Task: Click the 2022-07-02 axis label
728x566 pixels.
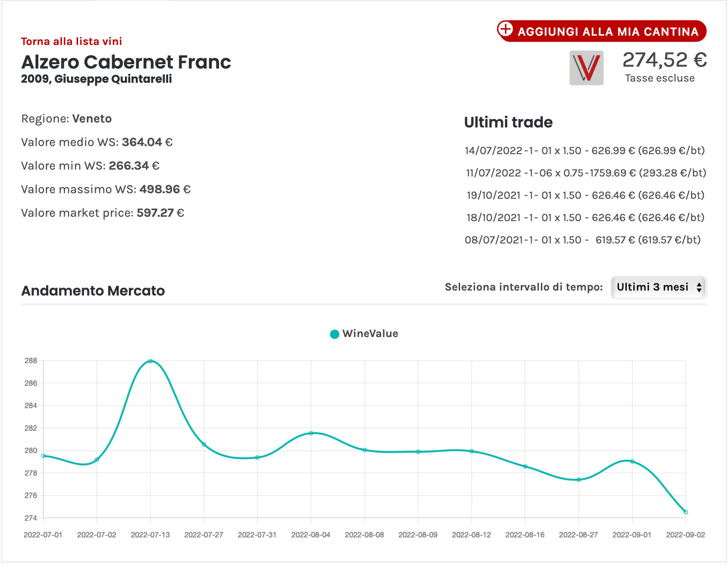Action: (x=97, y=535)
